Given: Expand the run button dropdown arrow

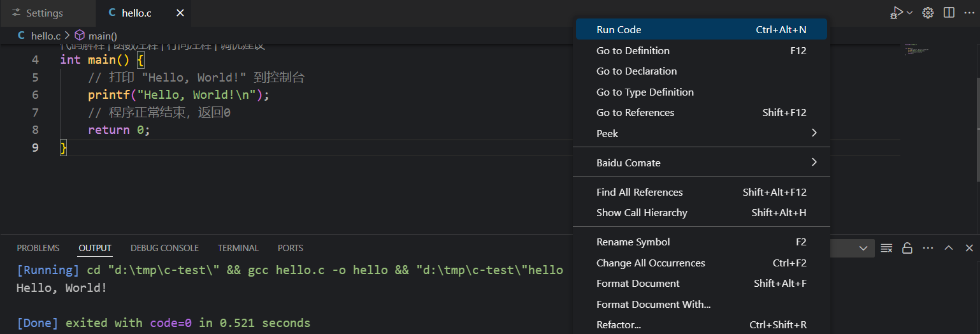Looking at the screenshot, I should pos(910,13).
